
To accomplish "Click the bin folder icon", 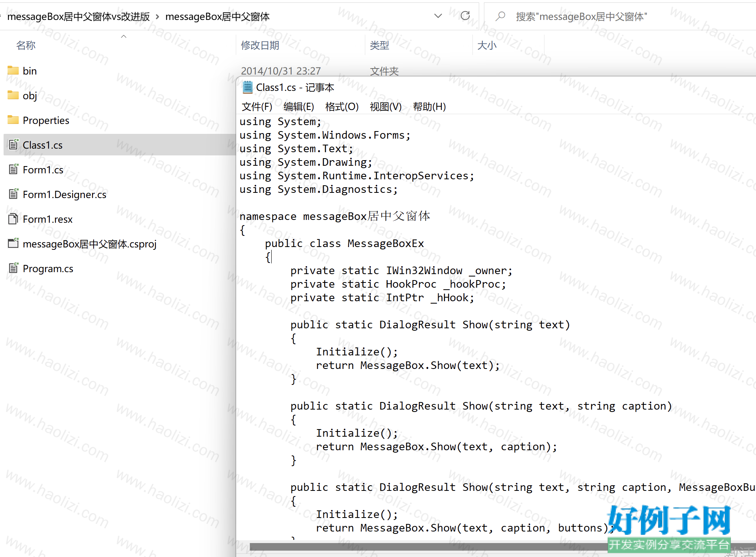I will point(13,71).
